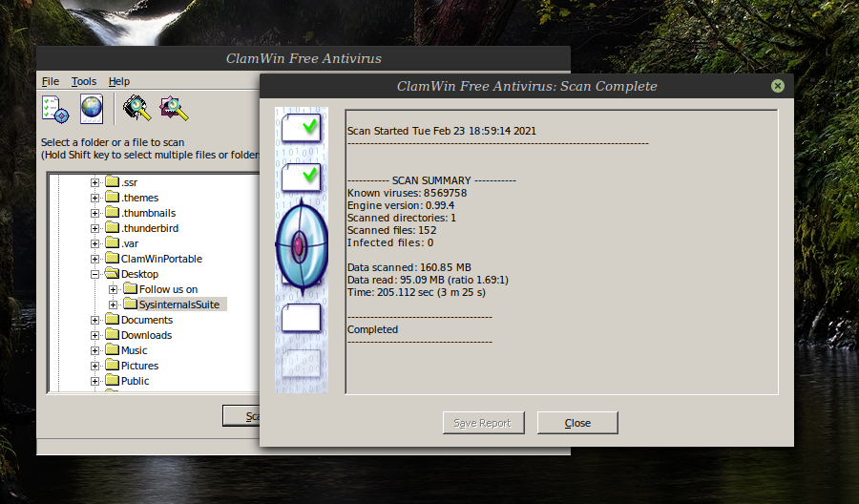Click the partially hidden Scan button

tap(241, 416)
